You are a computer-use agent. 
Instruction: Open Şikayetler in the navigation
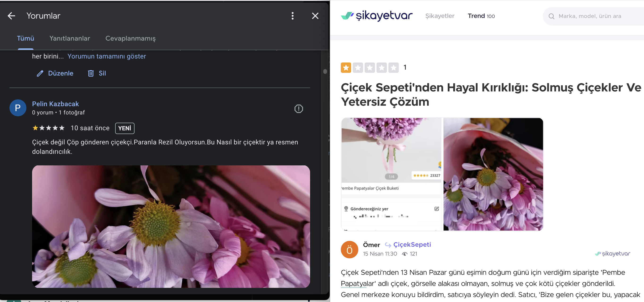click(x=440, y=16)
